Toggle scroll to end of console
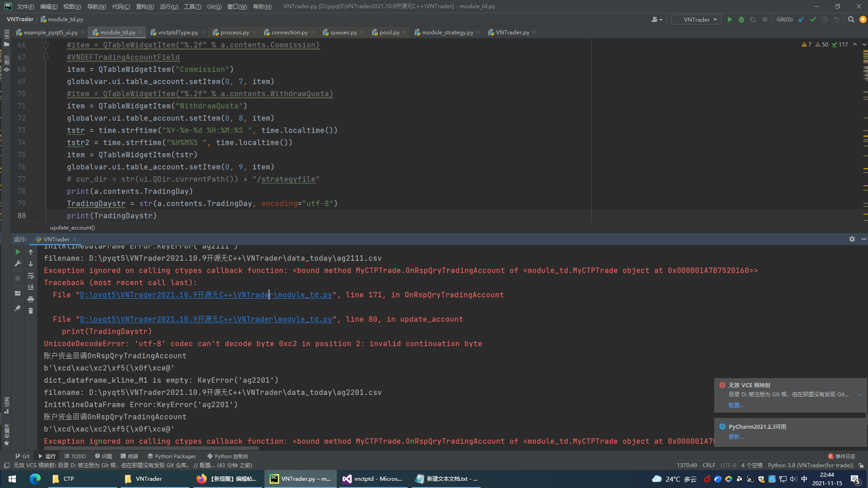Image resolution: width=868 pixels, height=488 pixels. (x=31, y=287)
